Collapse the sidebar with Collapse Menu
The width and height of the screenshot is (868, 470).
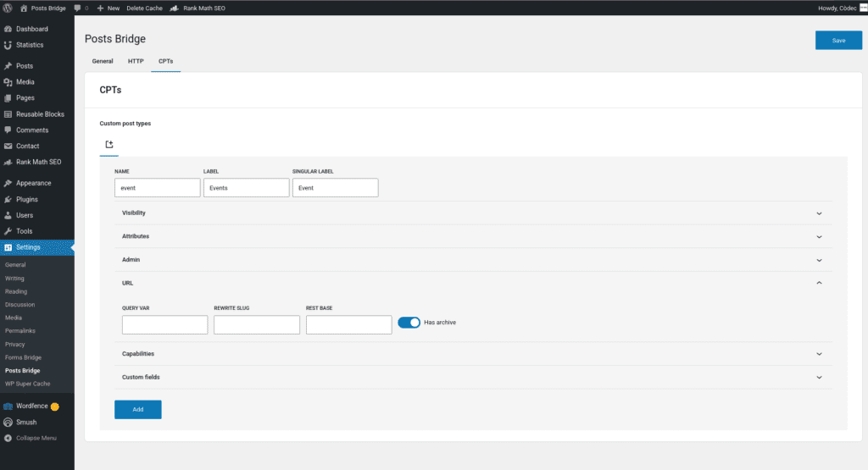click(x=31, y=438)
